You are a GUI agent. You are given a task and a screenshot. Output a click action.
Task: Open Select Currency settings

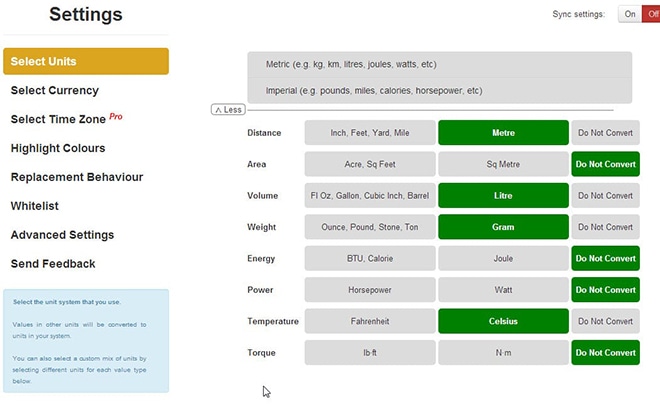coord(55,90)
